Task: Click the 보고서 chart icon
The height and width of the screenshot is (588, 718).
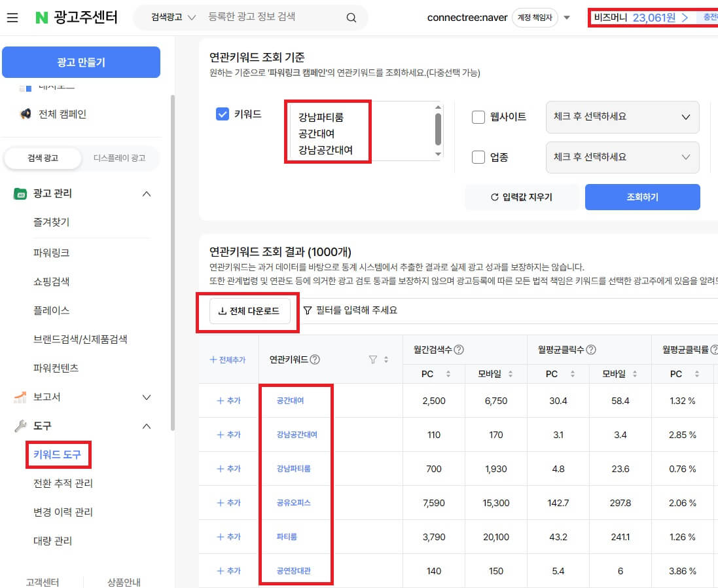Action: [x=20, y=397]
